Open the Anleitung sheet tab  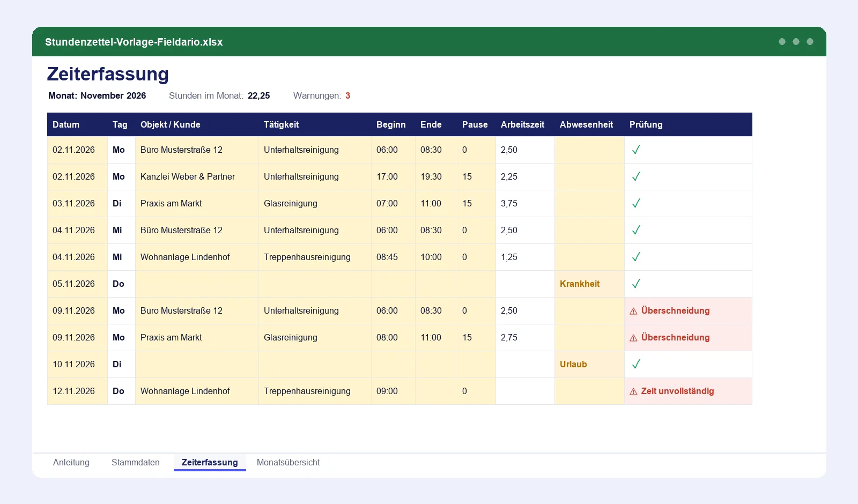[71, 462]
